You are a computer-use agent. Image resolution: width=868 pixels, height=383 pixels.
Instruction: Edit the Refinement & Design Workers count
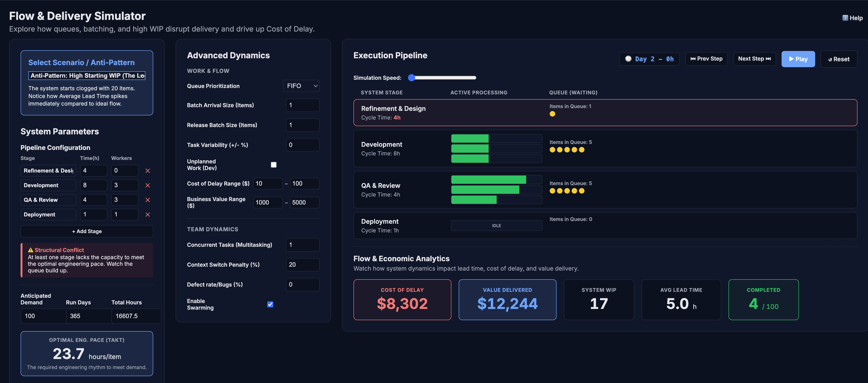coord(125,171)
